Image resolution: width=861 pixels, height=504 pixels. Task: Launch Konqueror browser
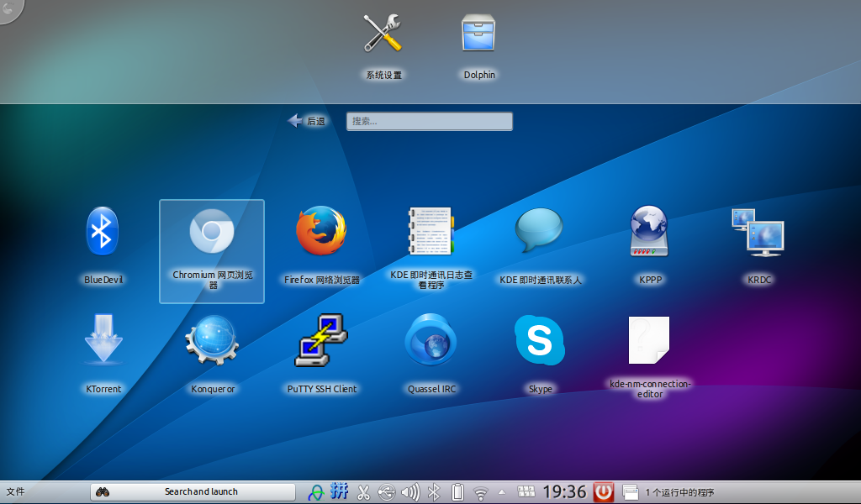[213, 354]
